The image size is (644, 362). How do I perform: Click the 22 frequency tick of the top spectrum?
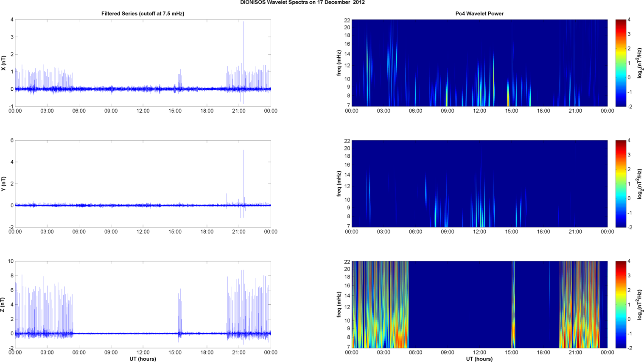347,19
